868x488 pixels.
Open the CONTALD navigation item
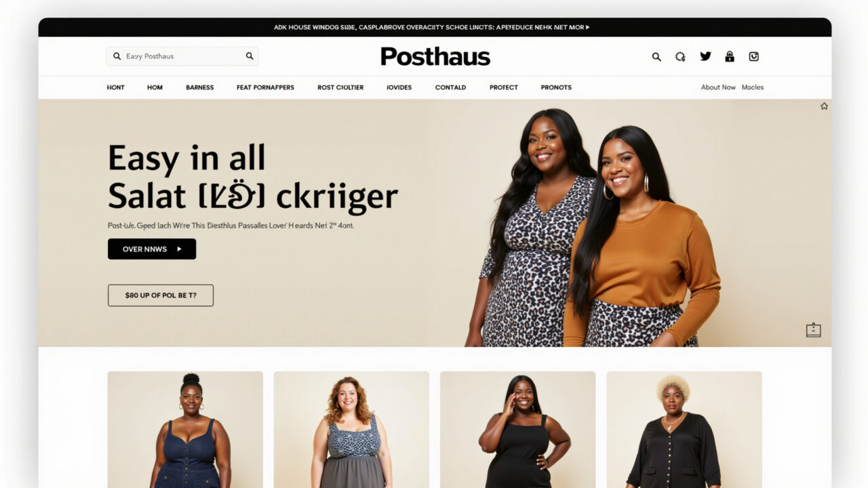[451, 87]
